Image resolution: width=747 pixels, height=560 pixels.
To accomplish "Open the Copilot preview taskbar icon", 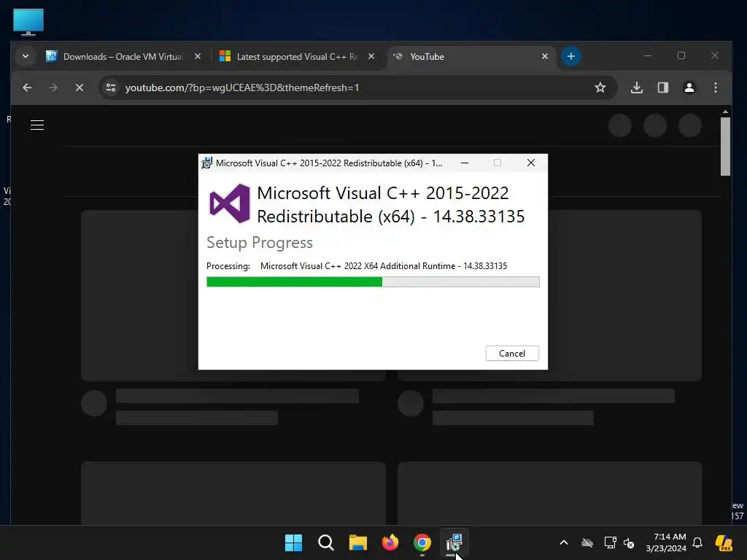I will pos(724,542).
